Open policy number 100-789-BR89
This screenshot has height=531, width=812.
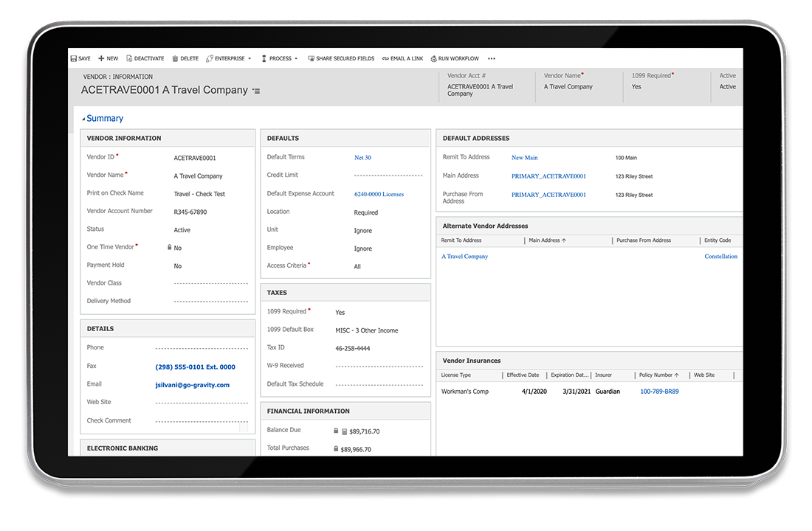click(x=659, y=392)
